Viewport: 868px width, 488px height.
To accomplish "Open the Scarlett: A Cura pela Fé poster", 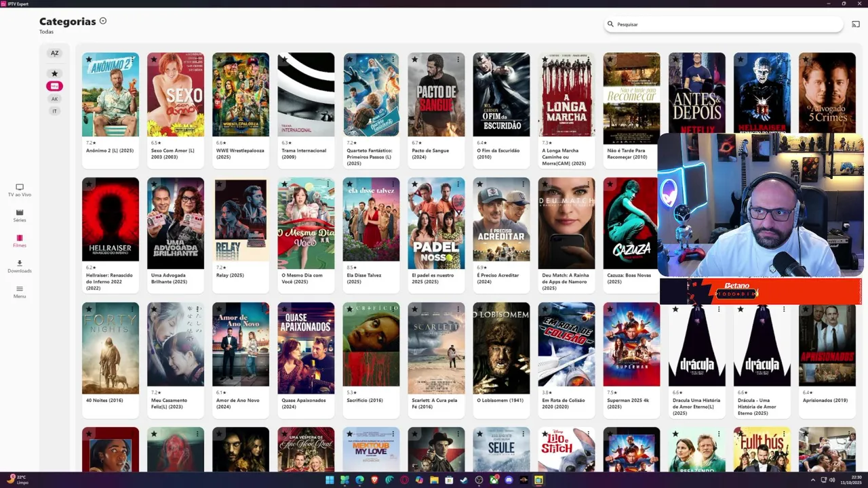I will (x=436, y=348).
